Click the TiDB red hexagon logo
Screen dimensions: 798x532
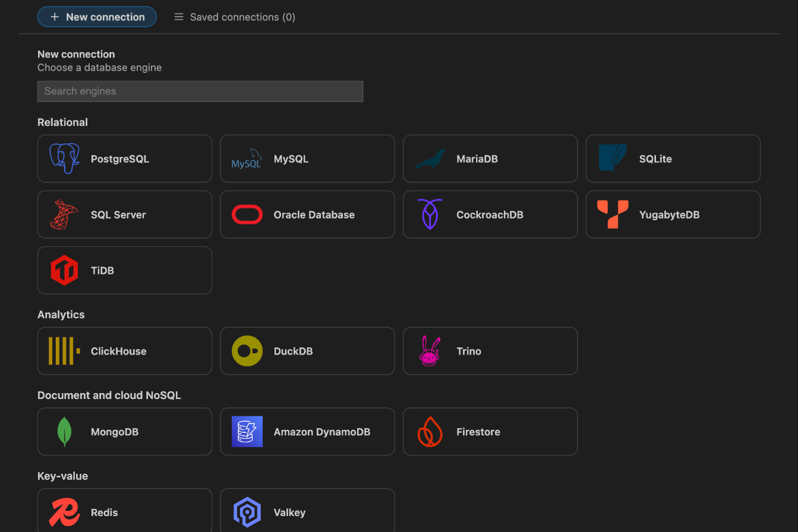(x=64, y=270)
